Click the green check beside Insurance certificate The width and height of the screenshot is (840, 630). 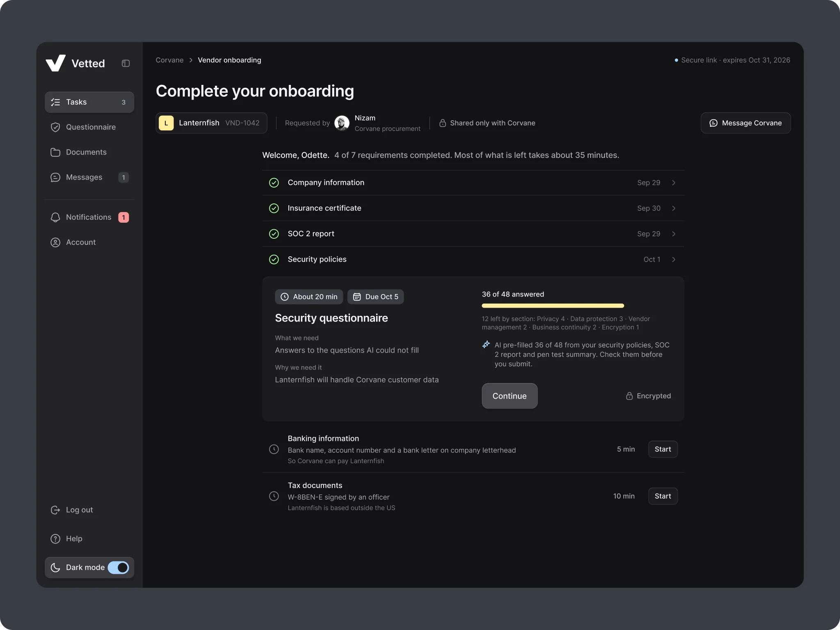tap(274, 208)
